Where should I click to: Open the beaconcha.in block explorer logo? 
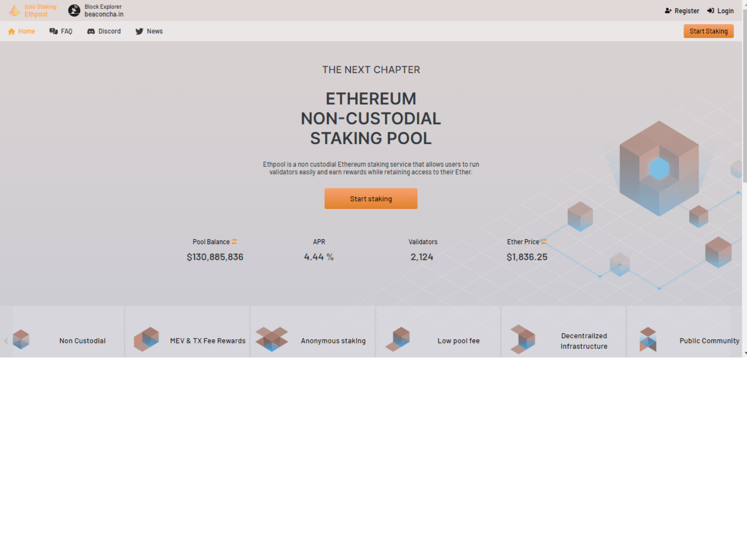[74, 10]
